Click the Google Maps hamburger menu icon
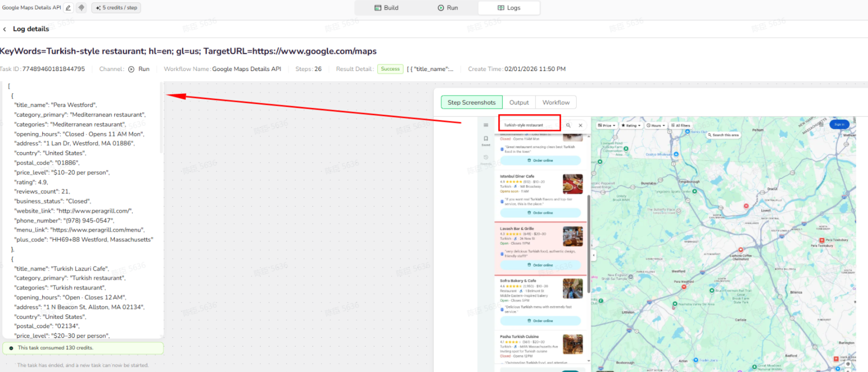 [485, 125]
